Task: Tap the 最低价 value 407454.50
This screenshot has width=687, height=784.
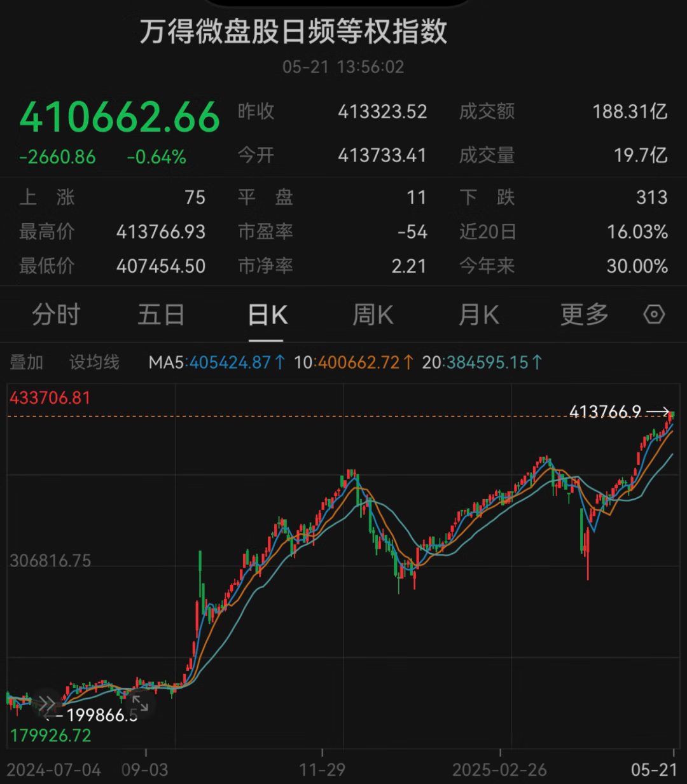Action: pos(161,266)
